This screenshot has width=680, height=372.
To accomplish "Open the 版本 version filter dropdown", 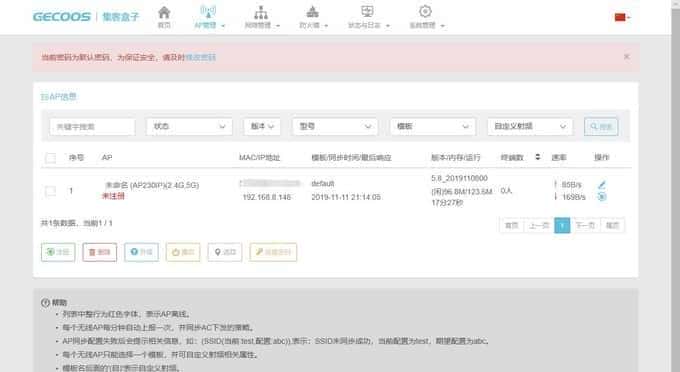I will click(x=262, y=127).
